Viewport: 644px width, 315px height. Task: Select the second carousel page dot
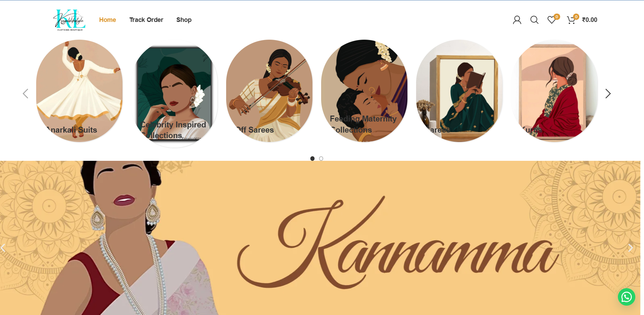tap(321, 158)
